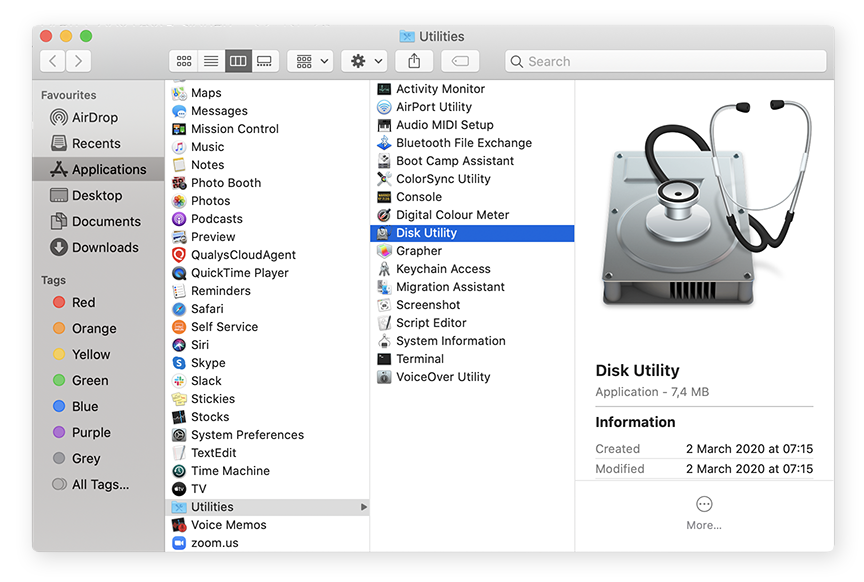Navigate back using the back arrow
Viewport: 864px width, 582px height.
click(51, 60)
